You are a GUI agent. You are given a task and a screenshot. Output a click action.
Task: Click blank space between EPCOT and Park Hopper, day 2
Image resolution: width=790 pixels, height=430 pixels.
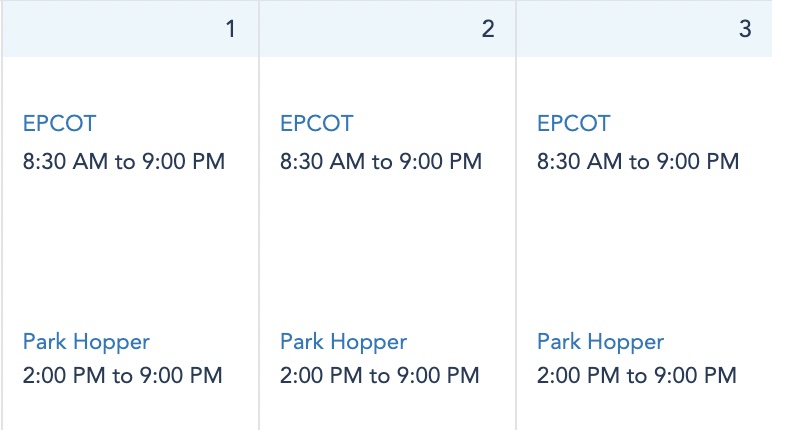point(387,250)
